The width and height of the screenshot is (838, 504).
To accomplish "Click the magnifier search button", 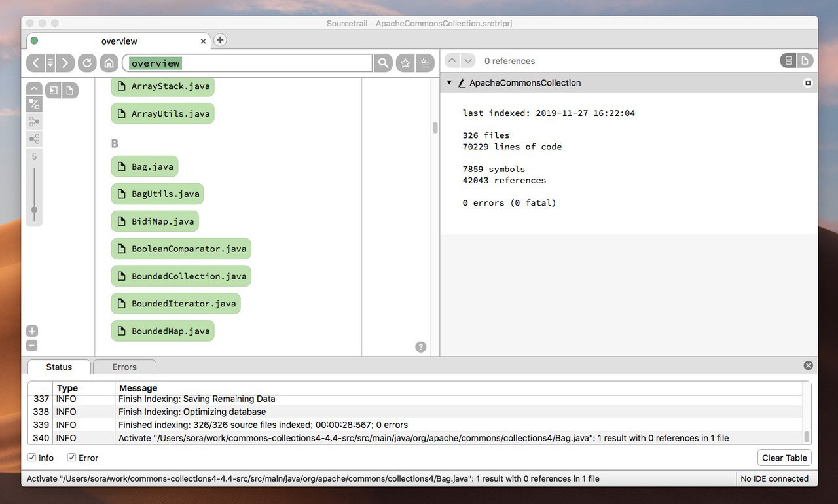I will coord(384,63).
